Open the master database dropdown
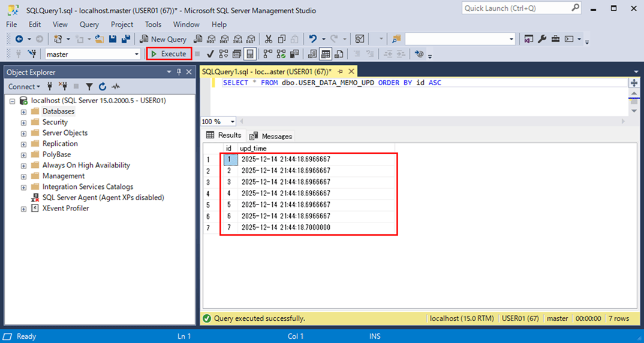Image resolution: width=644 pixels, height=343 pixels. point(137,54)
